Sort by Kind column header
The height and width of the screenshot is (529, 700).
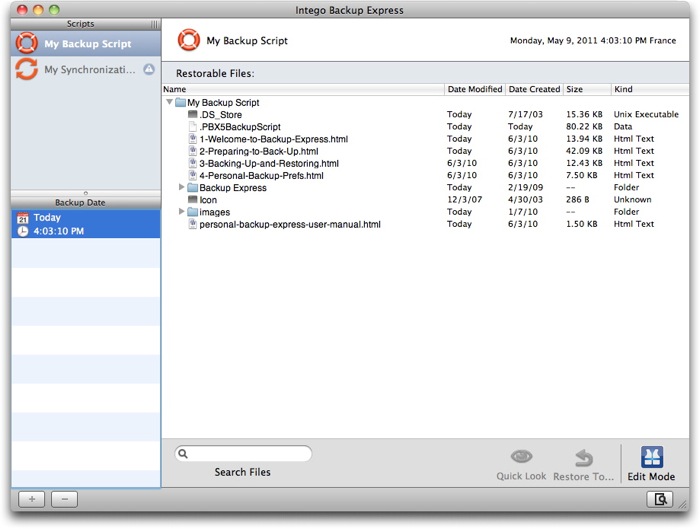pos(650,89)
